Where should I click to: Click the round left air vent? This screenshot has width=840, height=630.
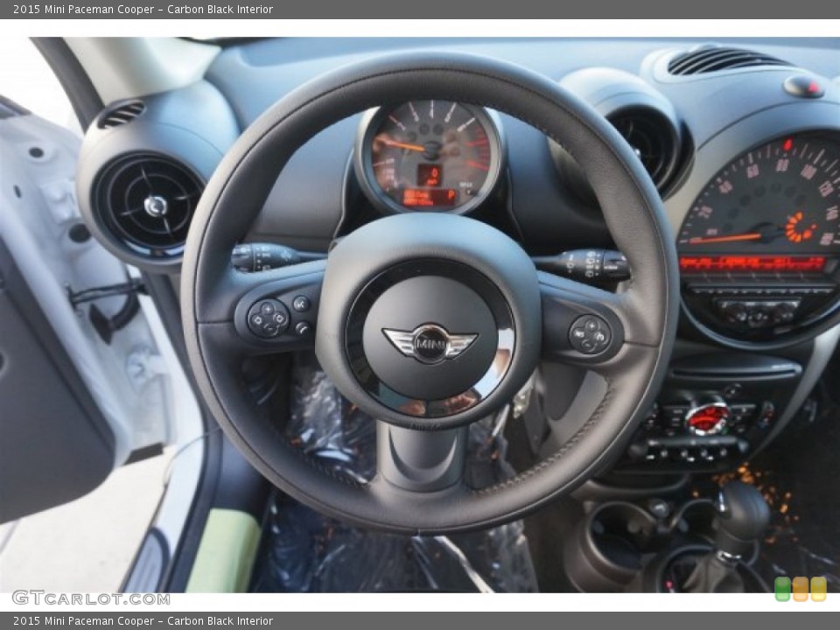click(x=149, y=206)
